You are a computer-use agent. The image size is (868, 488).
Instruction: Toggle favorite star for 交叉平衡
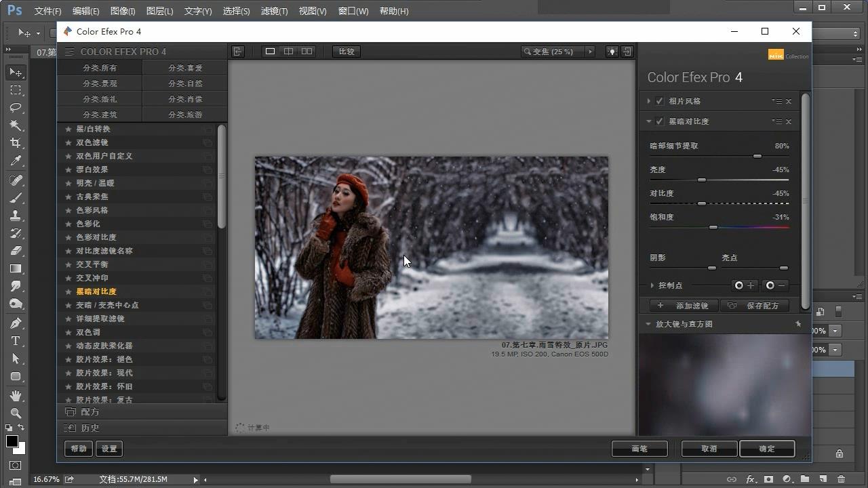[68, 264]
